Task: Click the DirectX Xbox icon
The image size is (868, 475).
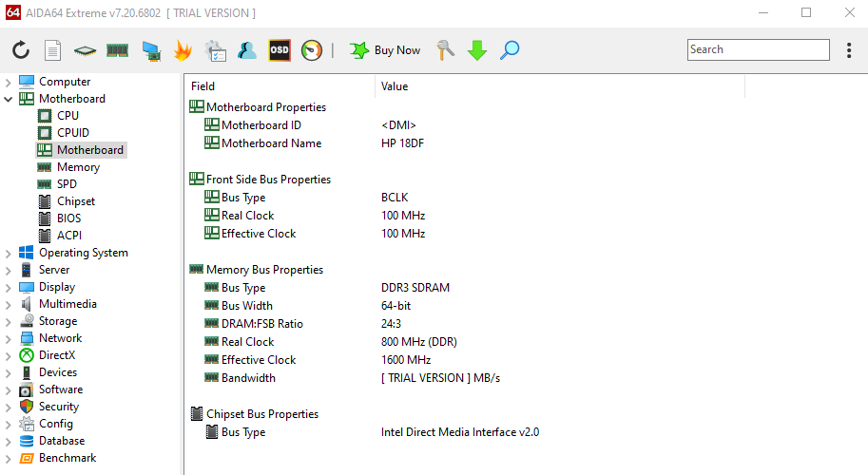Action: coord(27,355)
